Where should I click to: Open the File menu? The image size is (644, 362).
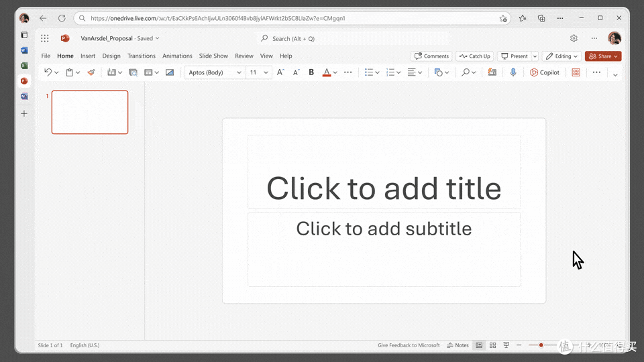(46, 56)
